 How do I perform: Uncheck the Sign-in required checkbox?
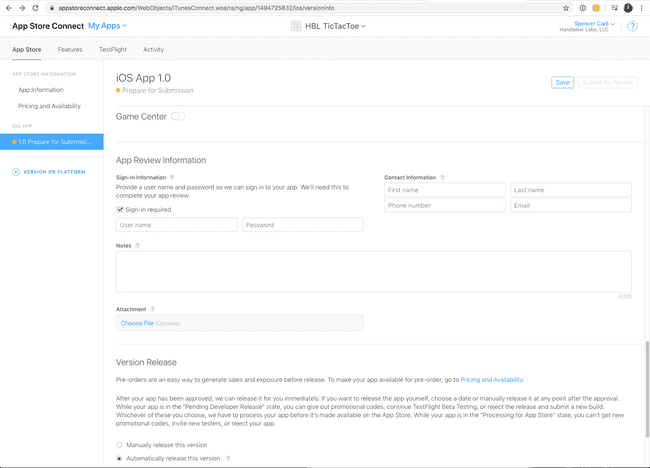[x=120, y=209]
